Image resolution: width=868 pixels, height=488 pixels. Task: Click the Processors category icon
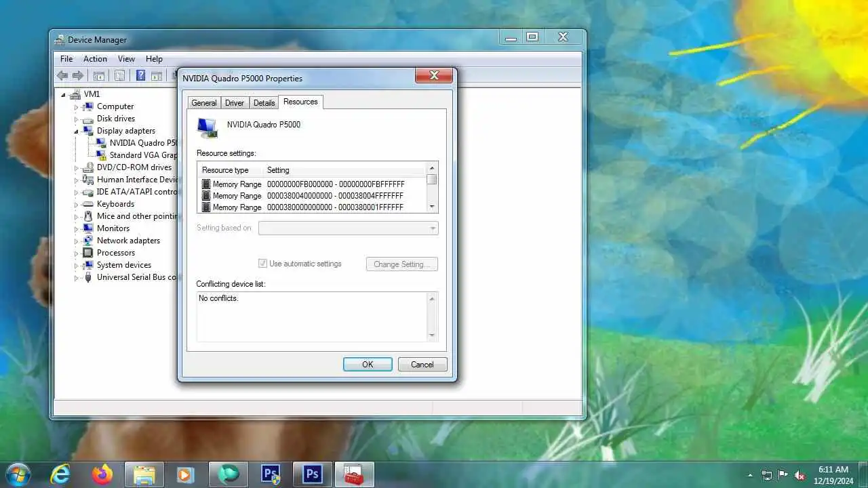(88, 253)
